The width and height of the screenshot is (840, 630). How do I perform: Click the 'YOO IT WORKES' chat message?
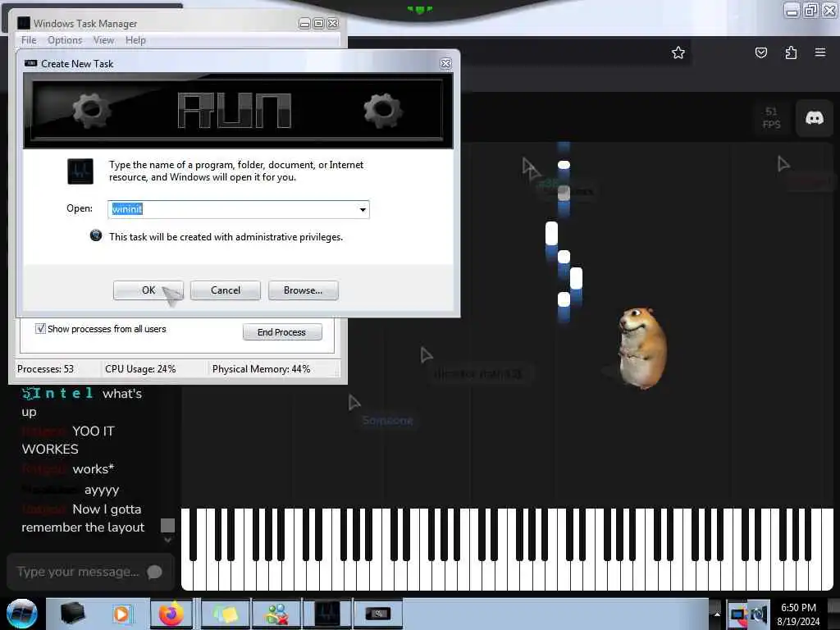(x=69, y=440)
